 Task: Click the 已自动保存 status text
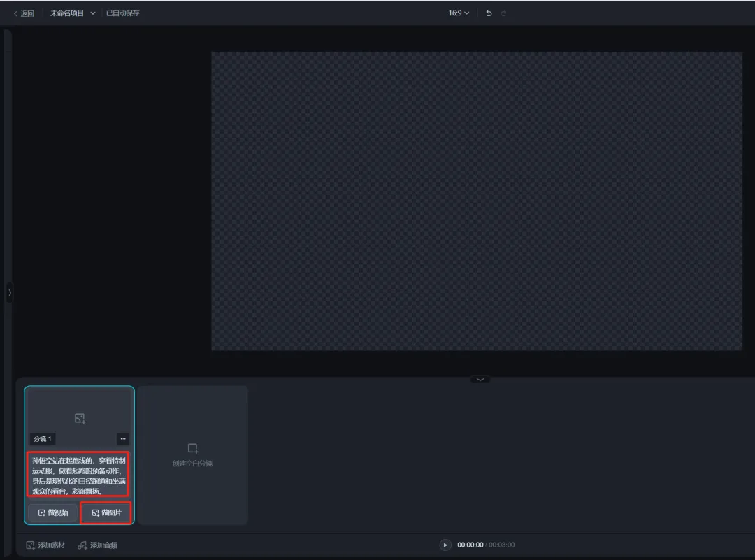click(122, 13)
